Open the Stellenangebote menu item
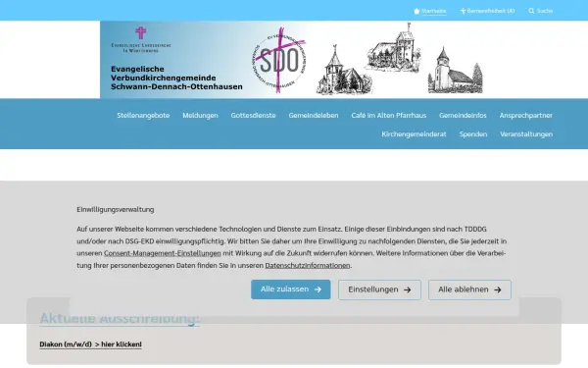 coord(143,115)
